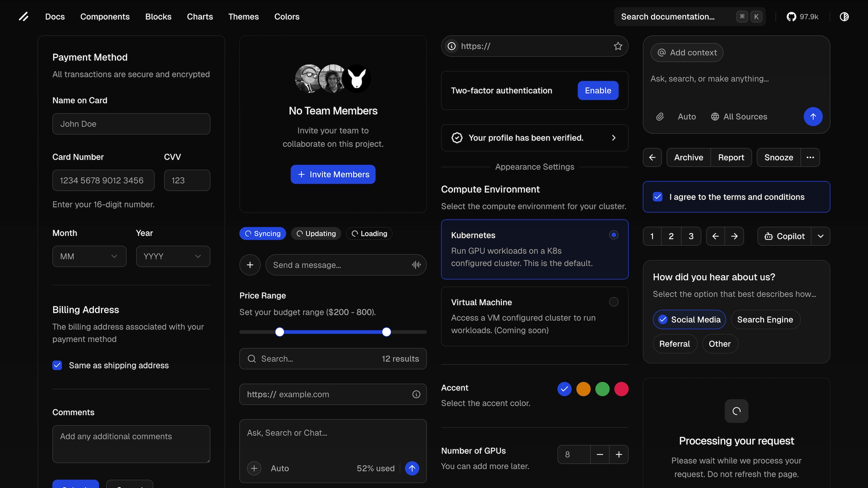Select the red accent color swatch
Viewport: 868px width, 488px height.
pyautogui.click(x=621, y=389)
